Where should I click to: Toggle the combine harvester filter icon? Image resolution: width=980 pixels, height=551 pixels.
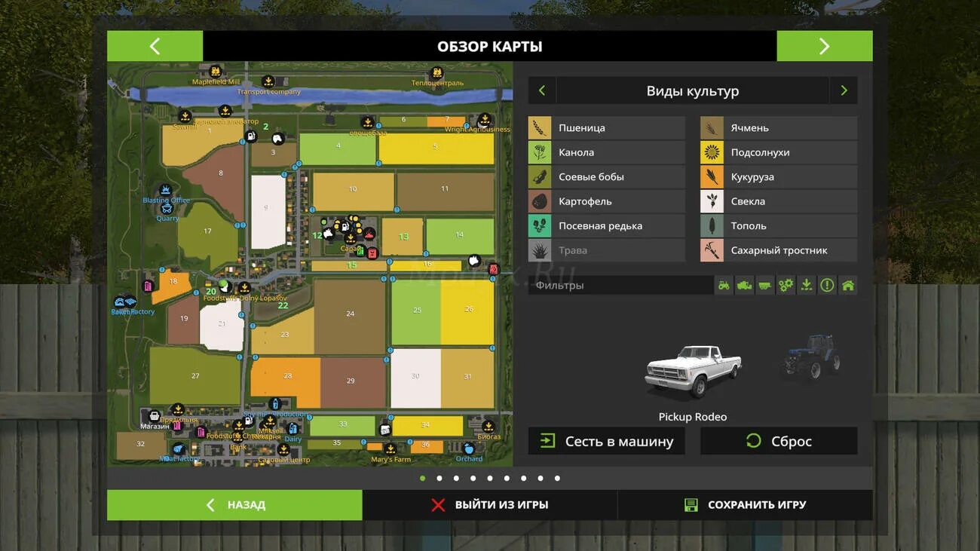(744, 285)
